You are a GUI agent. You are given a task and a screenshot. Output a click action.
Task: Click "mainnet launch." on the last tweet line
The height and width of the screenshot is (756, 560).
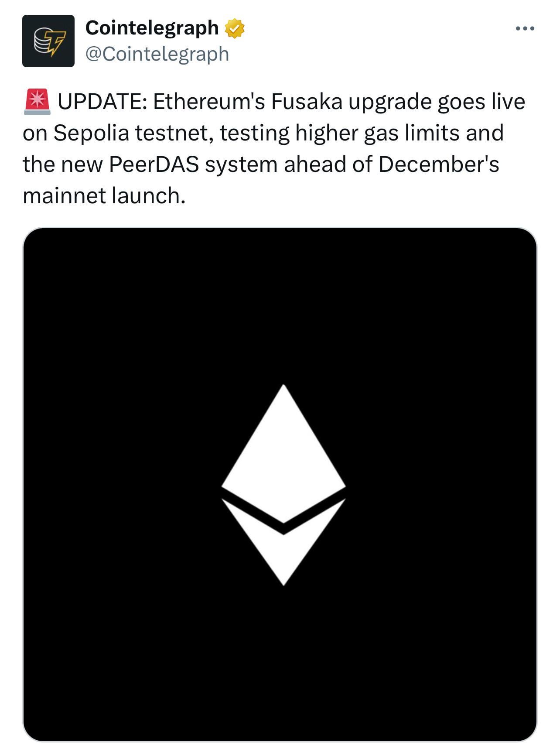(x=104, y=196)
